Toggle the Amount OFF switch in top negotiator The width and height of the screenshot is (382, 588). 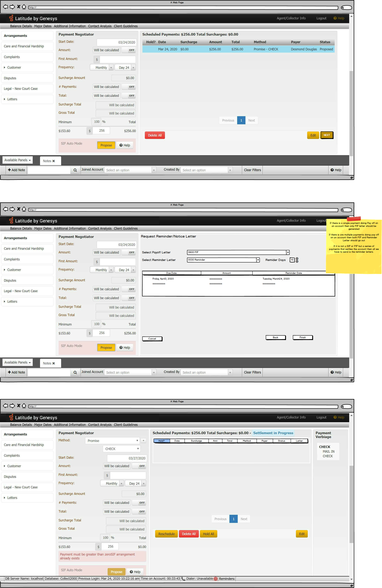coord(129,50)
